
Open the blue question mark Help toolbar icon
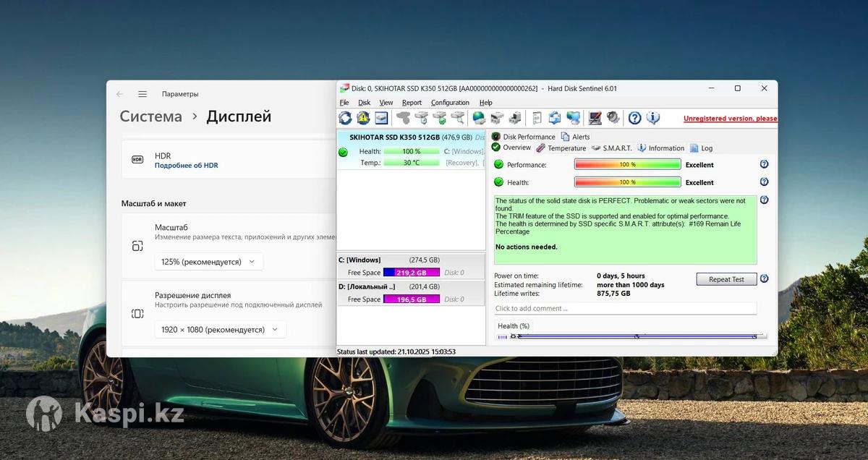click(634, 118)
